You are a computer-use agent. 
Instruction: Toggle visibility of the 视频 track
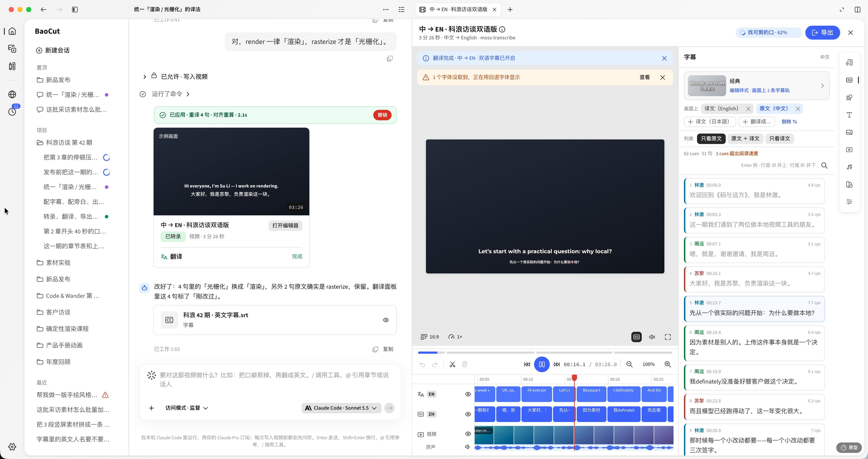(468, 434)
